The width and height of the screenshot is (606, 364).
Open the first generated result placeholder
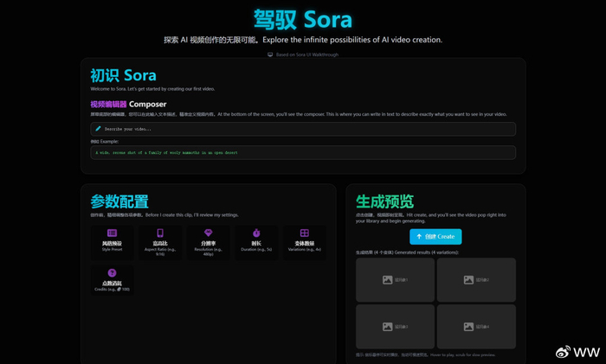395,280
